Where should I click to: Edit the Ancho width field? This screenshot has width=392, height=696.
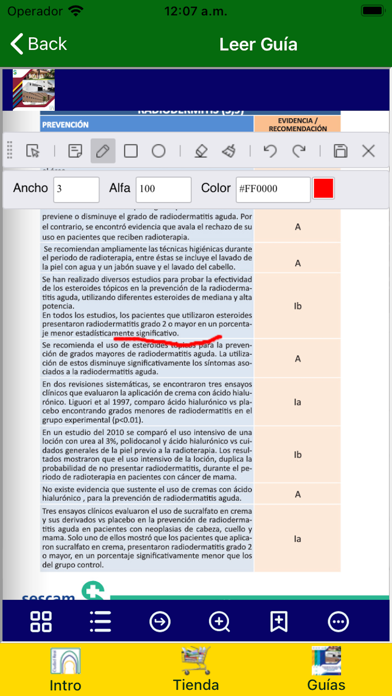click(x=76, y=190)
